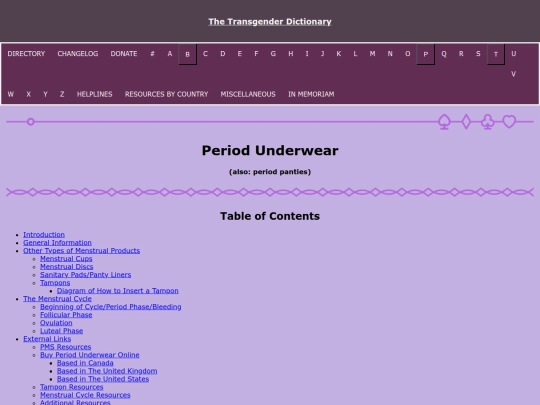The width and height of the screenshot is (540, 405).
Task: Select letter F in navigation
Action: 256,54
